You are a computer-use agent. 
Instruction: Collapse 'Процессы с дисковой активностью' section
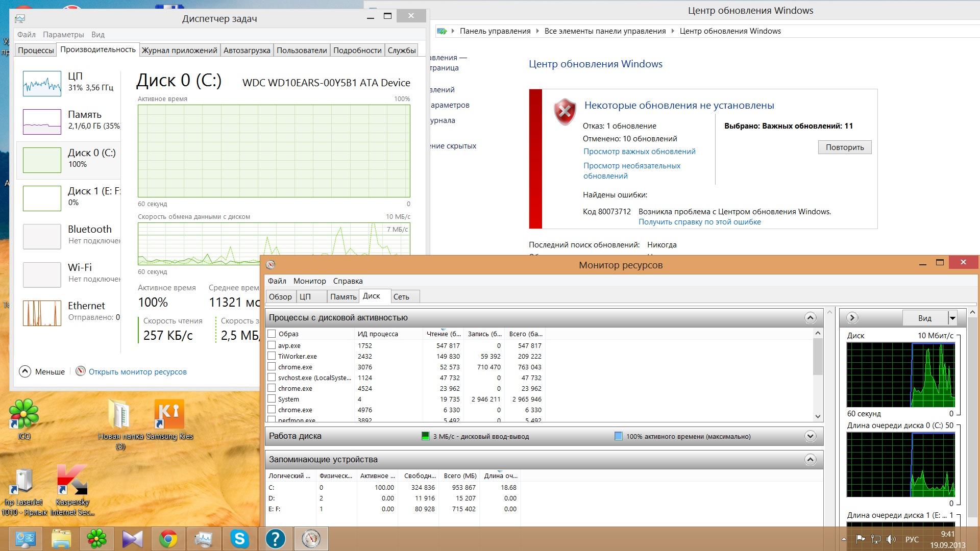click(x=810, y=318)
